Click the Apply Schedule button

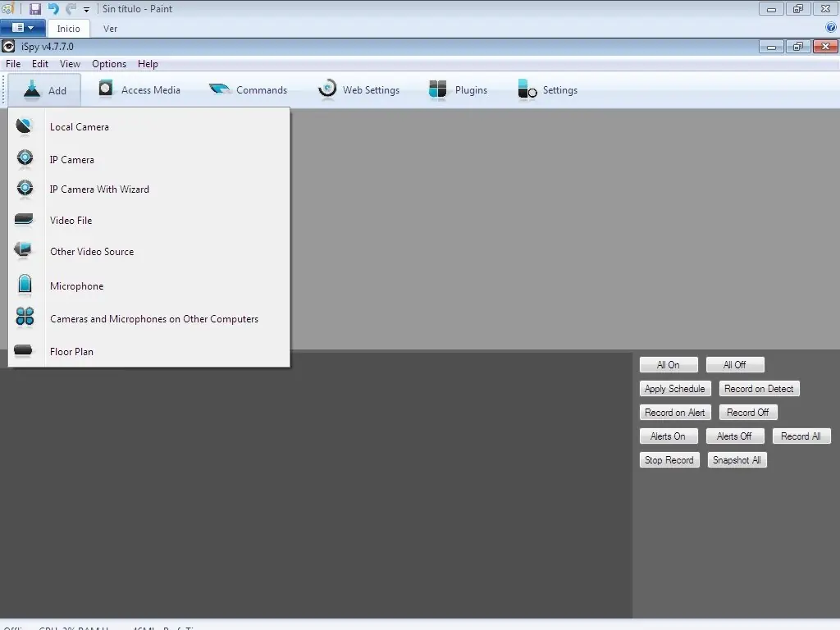[675, 388]
